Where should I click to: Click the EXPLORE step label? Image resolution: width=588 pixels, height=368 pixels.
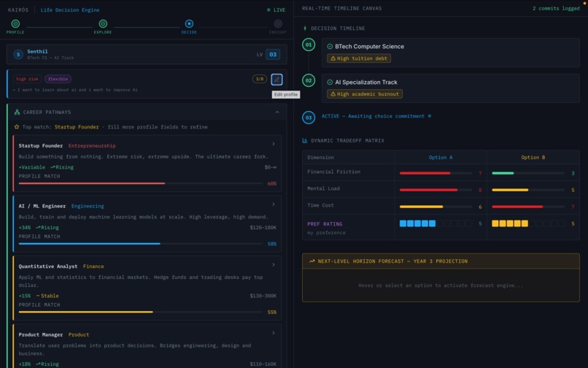click(x=103, y=32)
